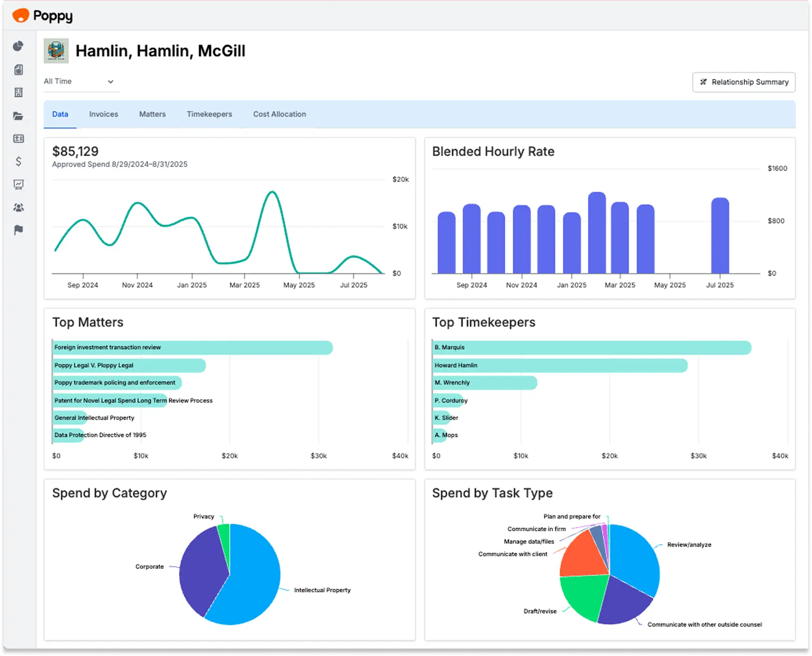Click the Spend by Category heading

click(x=110, y=493)
